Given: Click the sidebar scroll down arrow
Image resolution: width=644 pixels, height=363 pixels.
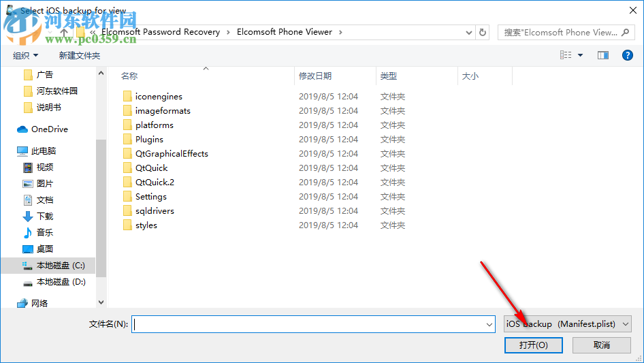Looking at the screenshot, I should 101,302.
